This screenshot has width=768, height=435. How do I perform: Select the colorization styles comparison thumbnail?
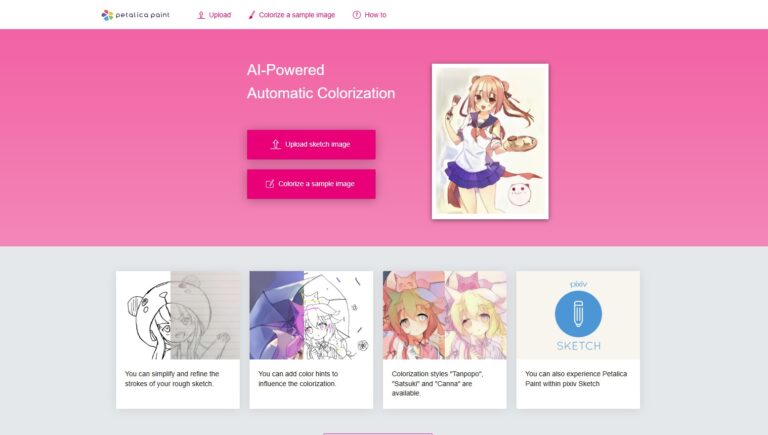click(444, 314)
